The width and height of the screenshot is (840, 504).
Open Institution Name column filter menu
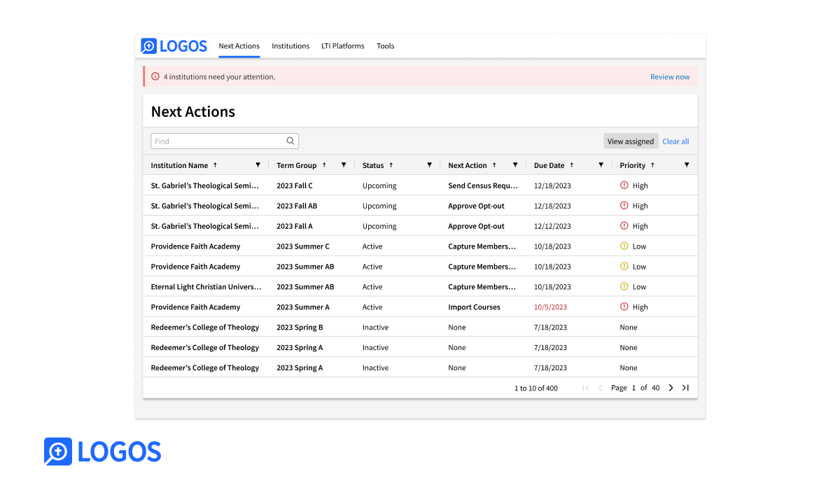click(258, 165)
